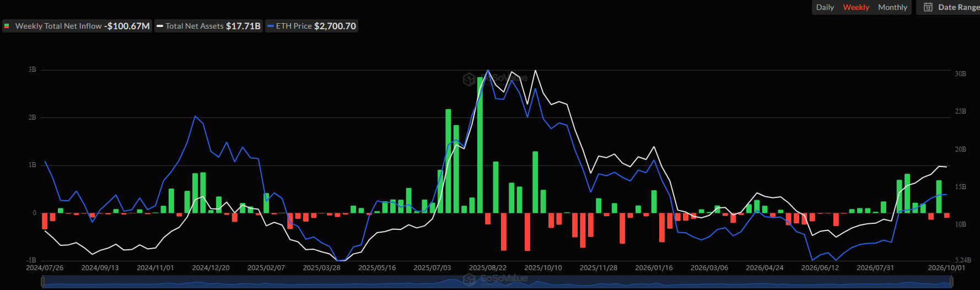Toggle ETH Price line series
This screenshot has width=980, height=290.
(x=312, y=26)
